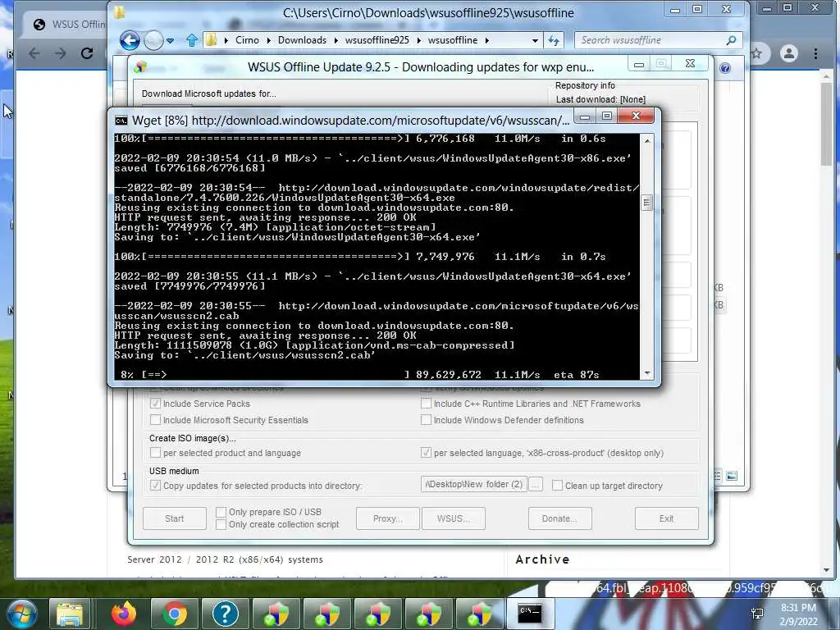Open the Chrome profile avatar icon
840x630 pixels.
[789, 53]
